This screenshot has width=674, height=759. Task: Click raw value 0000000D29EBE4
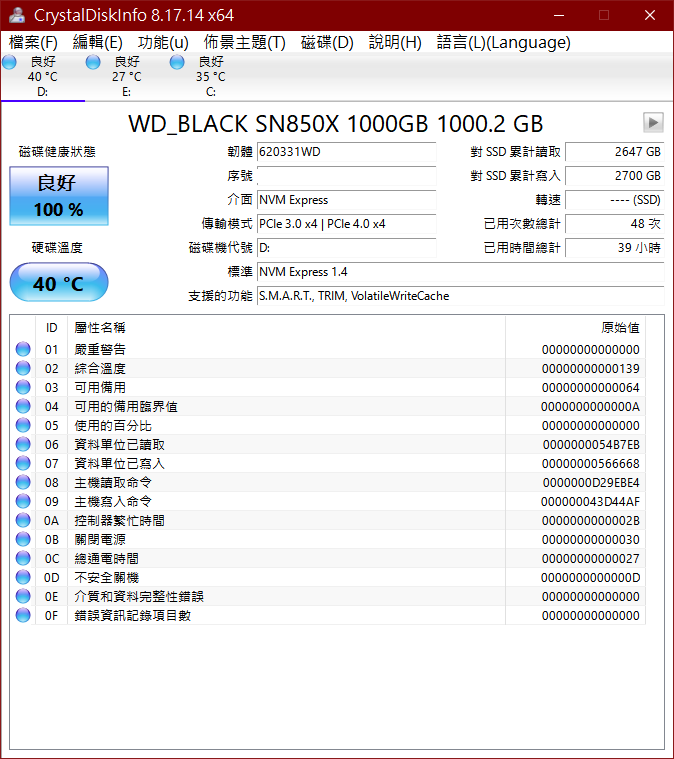point(591,483)
